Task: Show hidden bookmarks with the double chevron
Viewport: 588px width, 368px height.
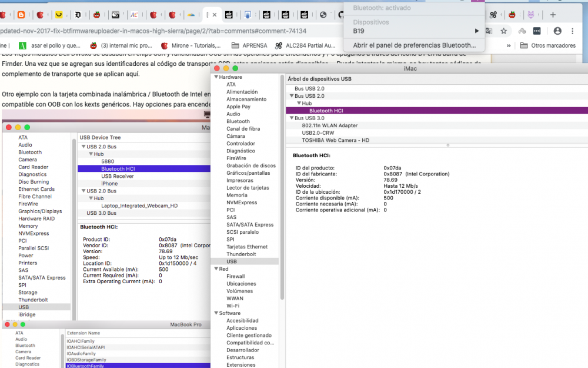Action: pyautogui.click(x=509, y=45)
